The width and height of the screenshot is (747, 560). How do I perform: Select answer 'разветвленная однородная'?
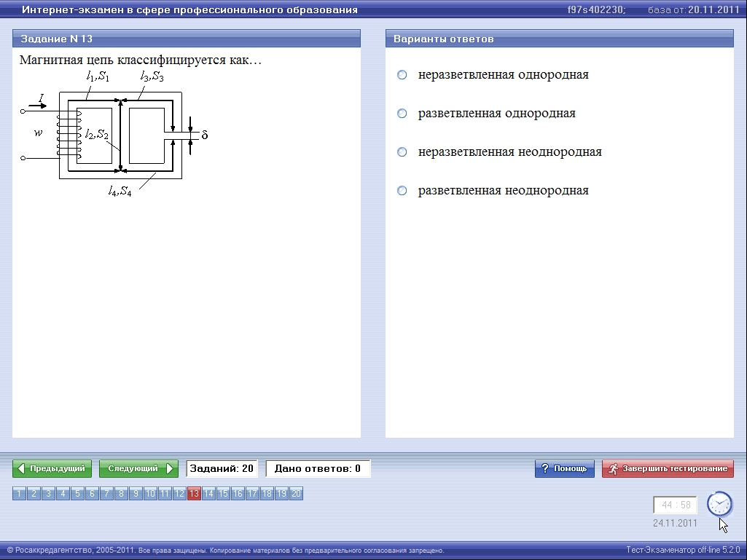click(402, 114)
